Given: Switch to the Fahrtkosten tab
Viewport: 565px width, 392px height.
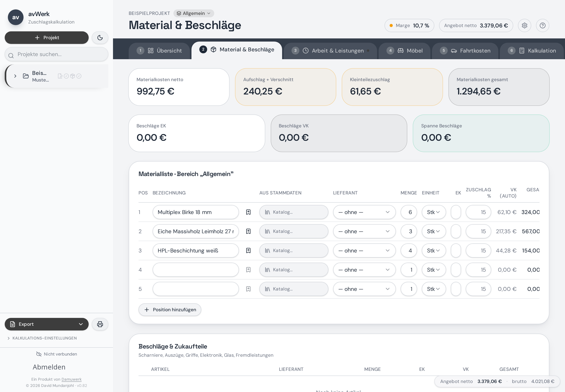Looking at the screenshot, I should click(x=465, y=51).
